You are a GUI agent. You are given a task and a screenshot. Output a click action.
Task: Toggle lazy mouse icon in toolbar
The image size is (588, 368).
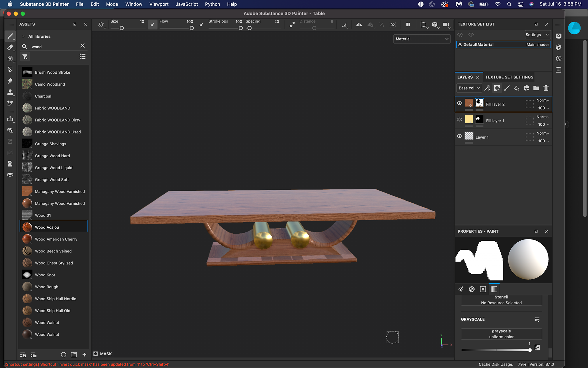[x=292, y=25]
